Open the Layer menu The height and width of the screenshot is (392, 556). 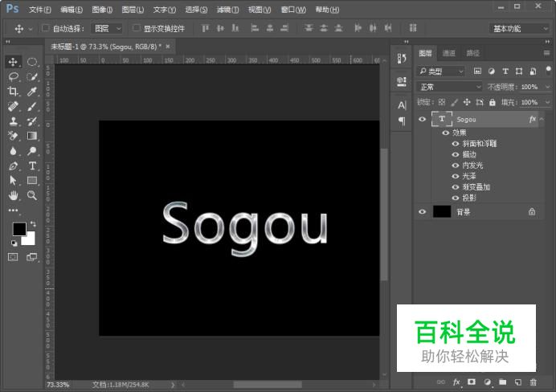pos(133,10)
